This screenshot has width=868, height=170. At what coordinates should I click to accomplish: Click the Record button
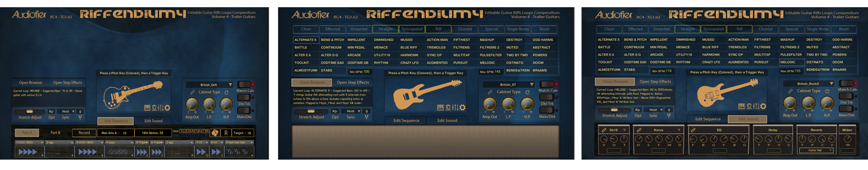[x=84, y=133]
